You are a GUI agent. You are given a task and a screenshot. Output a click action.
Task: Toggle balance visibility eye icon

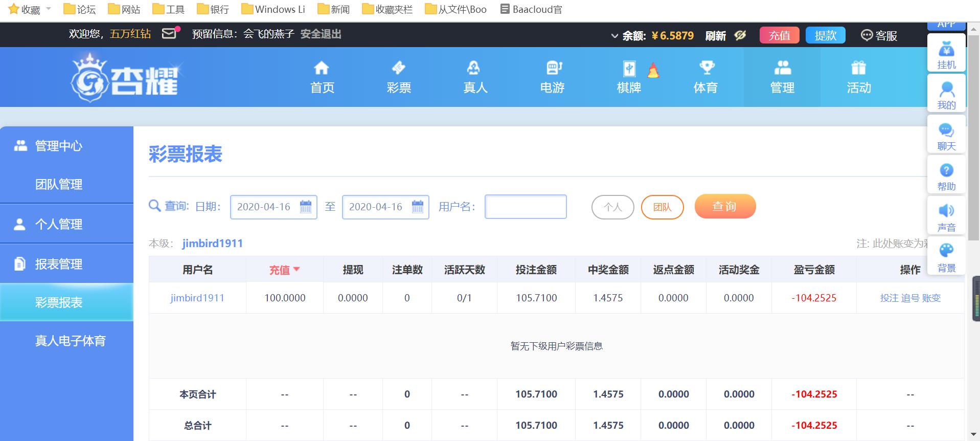click(x=740, y=35)
